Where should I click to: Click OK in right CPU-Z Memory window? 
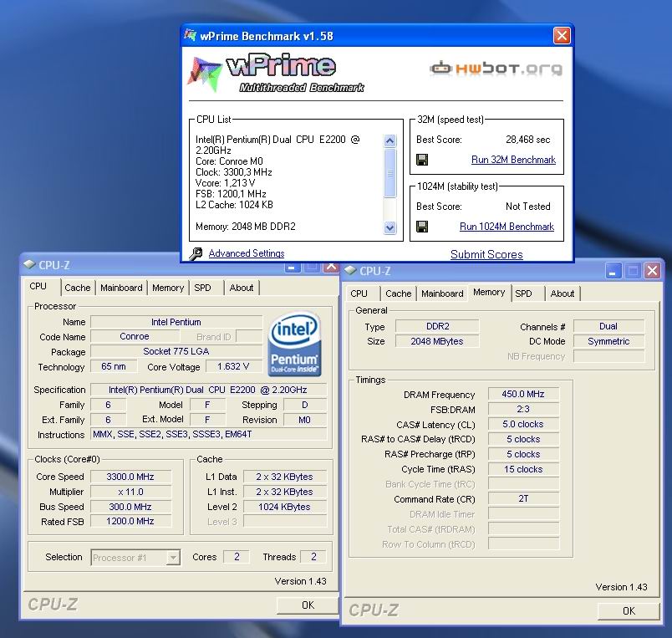(x=629, y=611)
